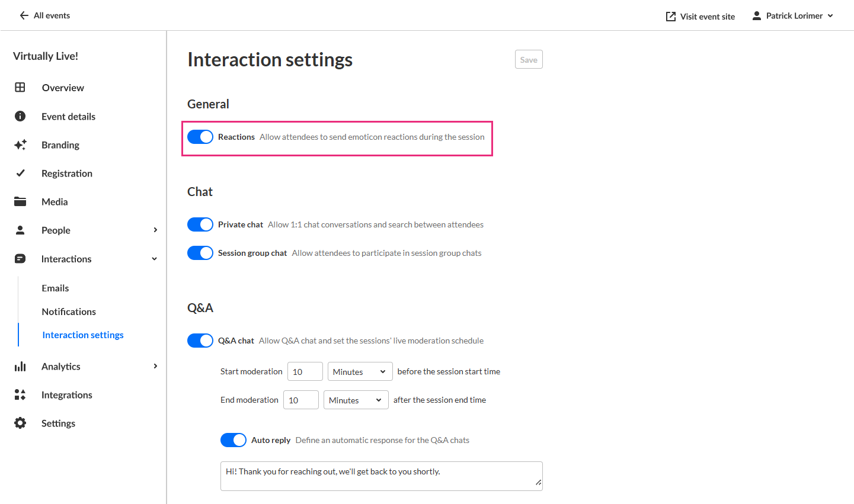Expand the People submenu chevron
This screenshot has width=854, height=504.
(155, 230)
